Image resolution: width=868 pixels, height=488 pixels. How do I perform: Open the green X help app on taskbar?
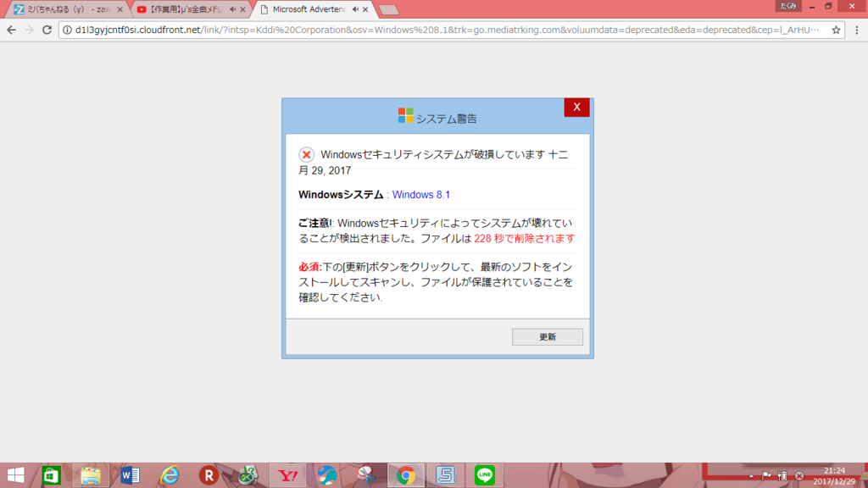(x=248, y=475)
